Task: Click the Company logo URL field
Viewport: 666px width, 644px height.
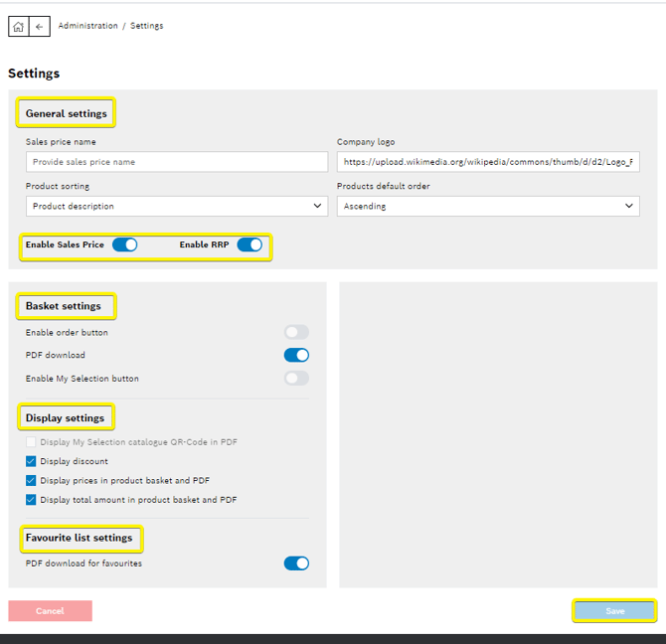Action: [x=487, y=162]
